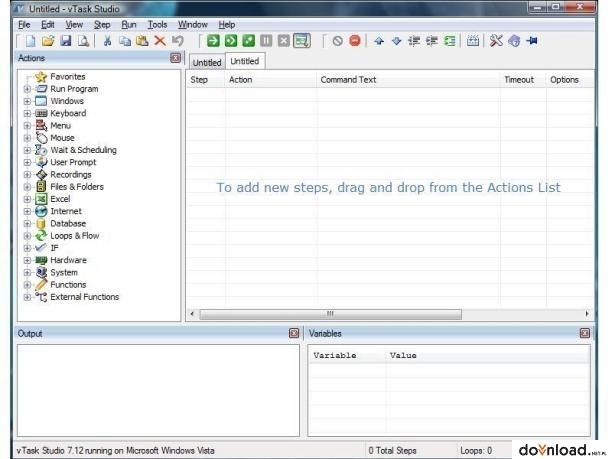The image size is (612, 459).
Task: Pause execution with the pause icon
Action: point(266,41)
